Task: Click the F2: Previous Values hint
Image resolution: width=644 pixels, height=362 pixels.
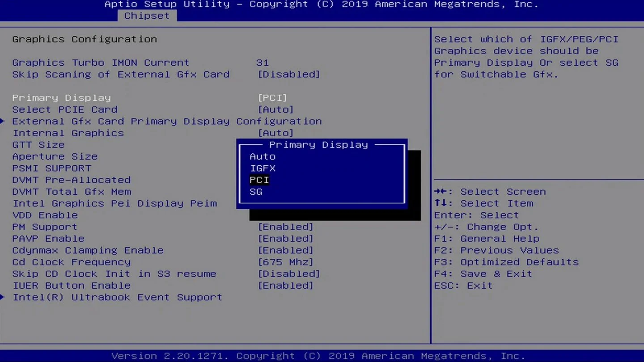Action: [x=496, y=250]
